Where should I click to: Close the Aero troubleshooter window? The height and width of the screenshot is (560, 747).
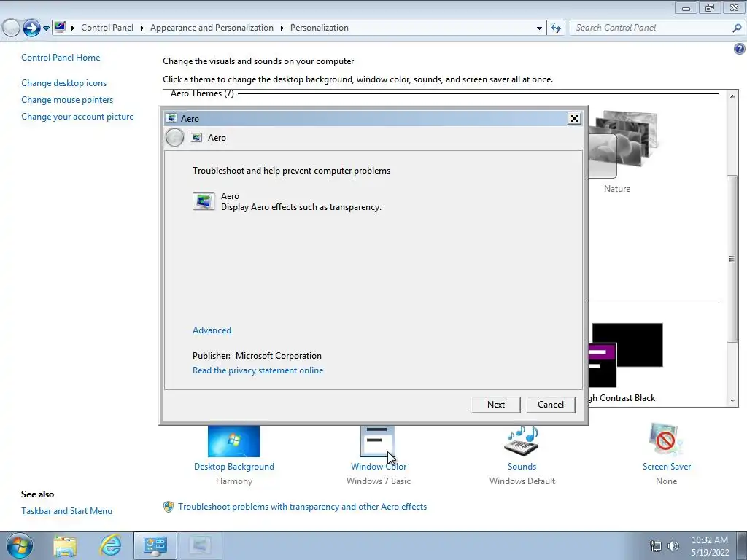point(575,118)
